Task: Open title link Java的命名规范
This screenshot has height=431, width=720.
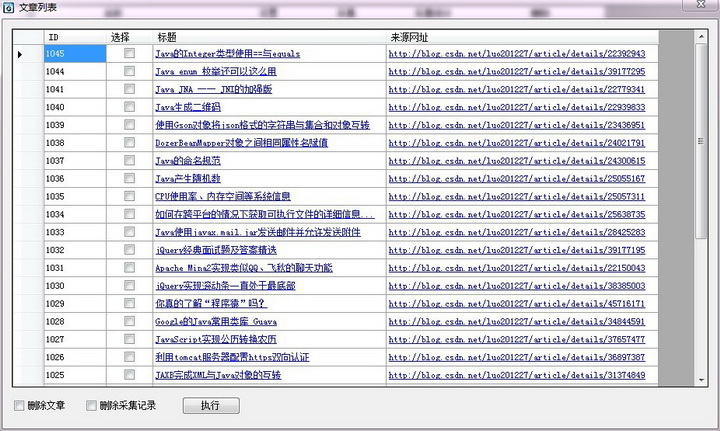Action: tap(188, 161)
